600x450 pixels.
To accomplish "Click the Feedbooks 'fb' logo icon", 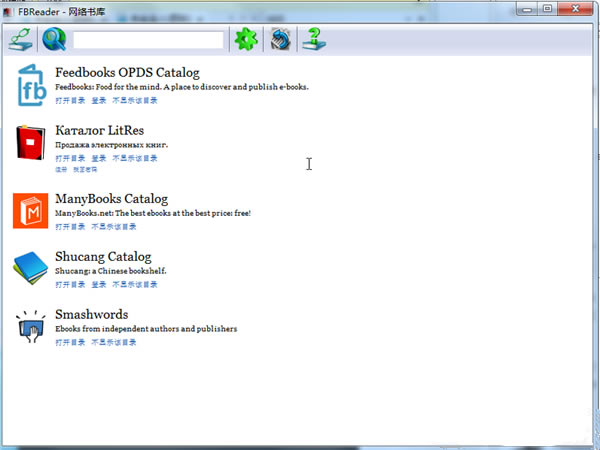I will pyautogui.click(x=31, y=85).
